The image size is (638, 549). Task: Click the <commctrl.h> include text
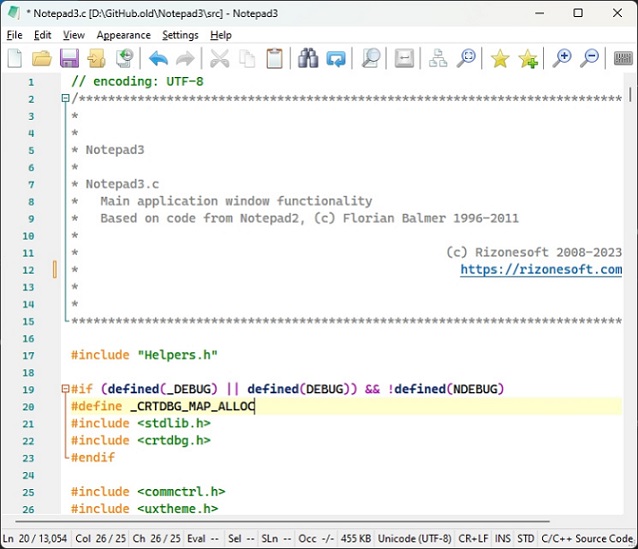[181, 492]
